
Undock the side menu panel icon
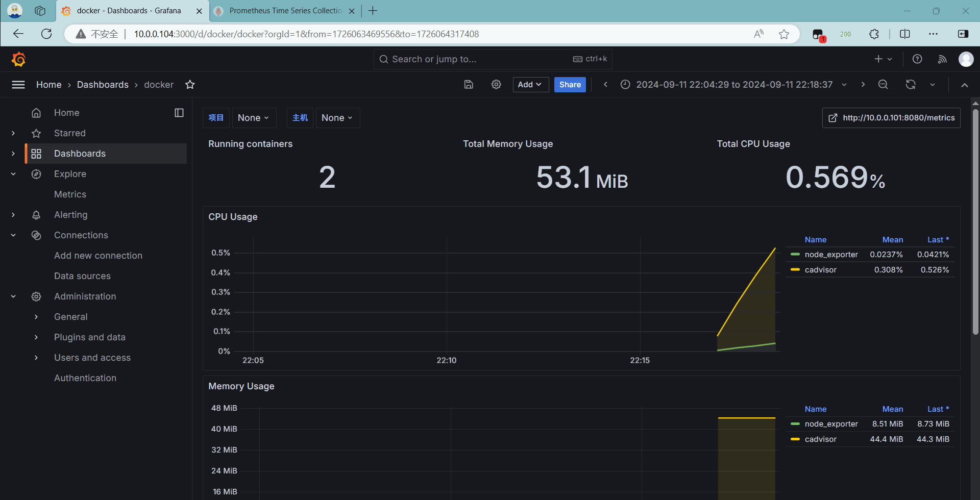(179, 113)
